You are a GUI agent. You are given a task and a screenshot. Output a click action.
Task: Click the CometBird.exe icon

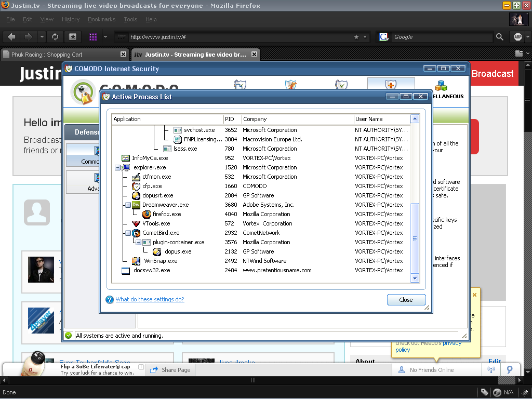tap(136, 233)
